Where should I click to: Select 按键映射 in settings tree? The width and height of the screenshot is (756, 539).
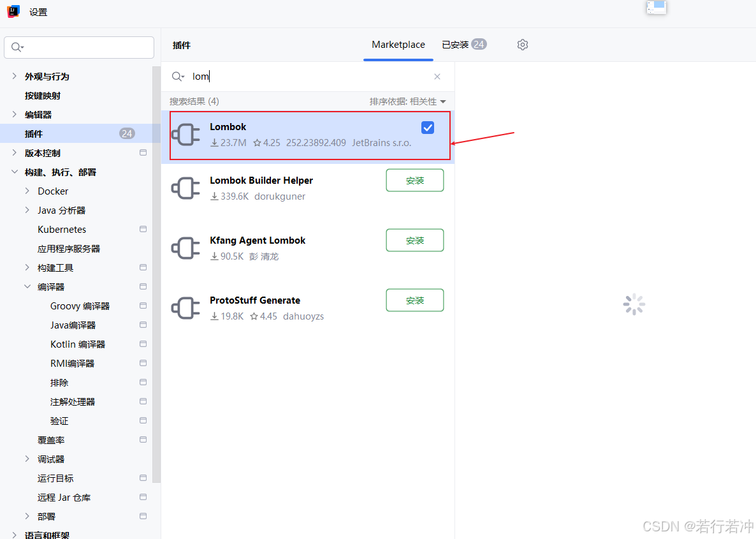pyautogui.click(x=43, y=96)
